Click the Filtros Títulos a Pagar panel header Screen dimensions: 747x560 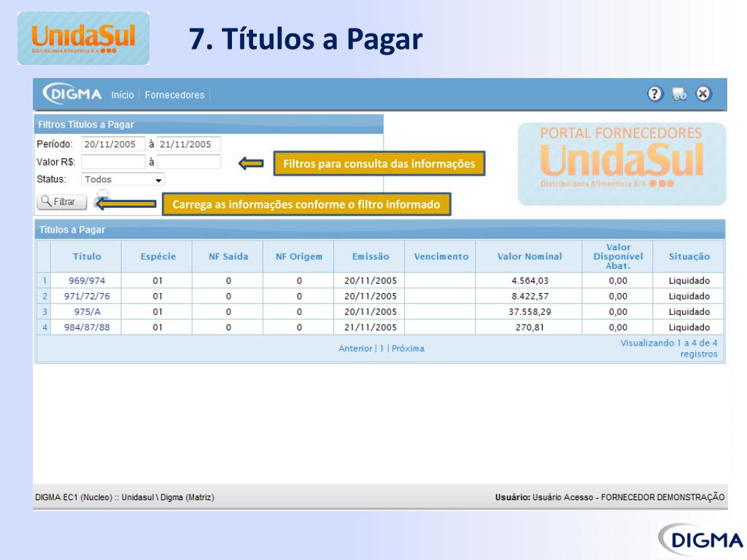pos(209,124)
